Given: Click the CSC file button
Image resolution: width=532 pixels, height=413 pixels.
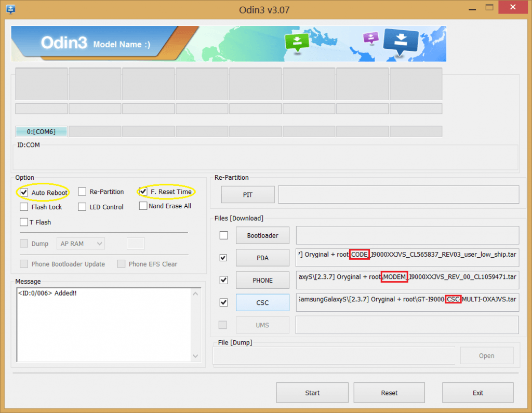Looking at the screenshot, I should [x=262, y=303].
